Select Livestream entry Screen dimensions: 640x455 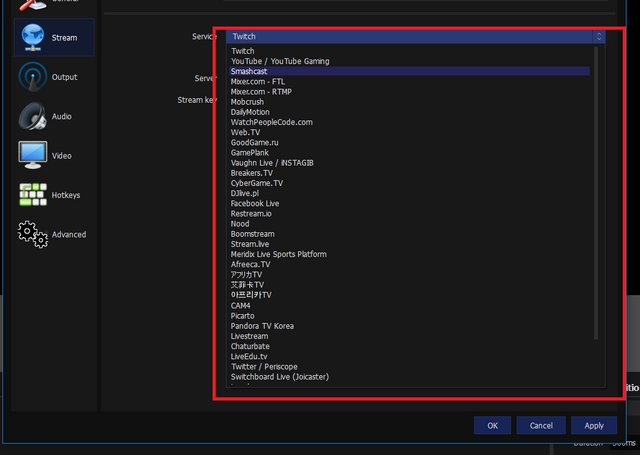pyautogui.click(x=409, y=336)
